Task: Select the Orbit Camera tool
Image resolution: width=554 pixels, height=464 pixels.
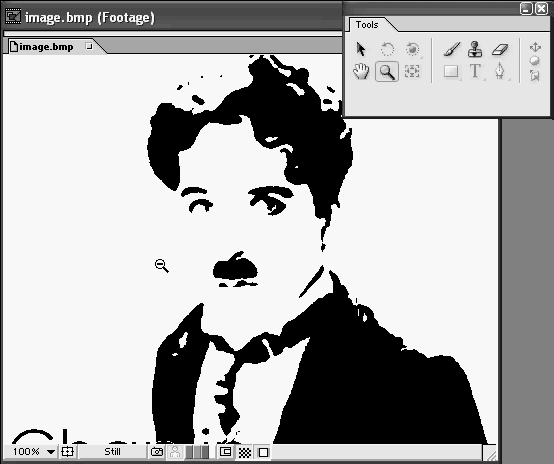Action: [x=412, y=49]
